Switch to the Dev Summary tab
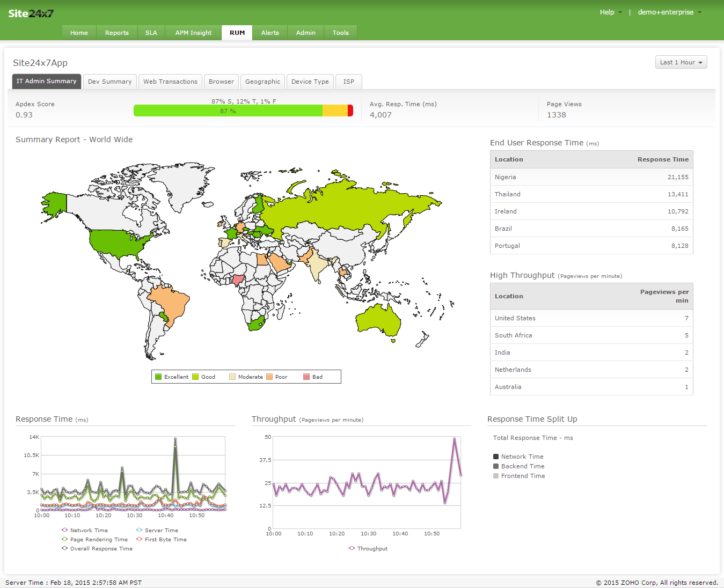 click(x=110, y=82)
